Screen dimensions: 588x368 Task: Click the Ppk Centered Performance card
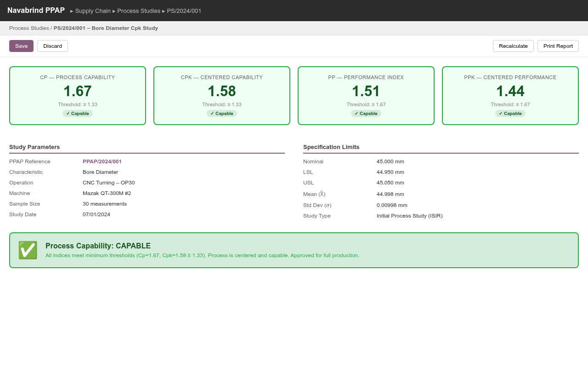(510, 96)
